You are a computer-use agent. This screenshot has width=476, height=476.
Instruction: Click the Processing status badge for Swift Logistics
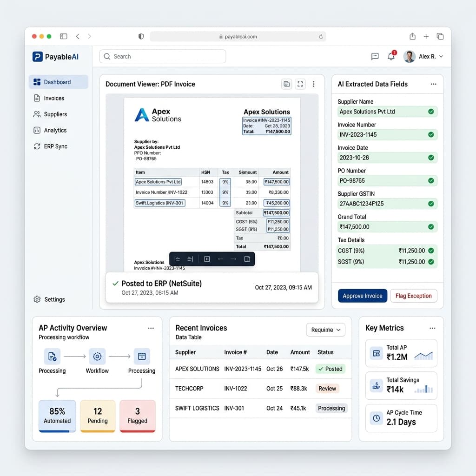pos(331,408)
